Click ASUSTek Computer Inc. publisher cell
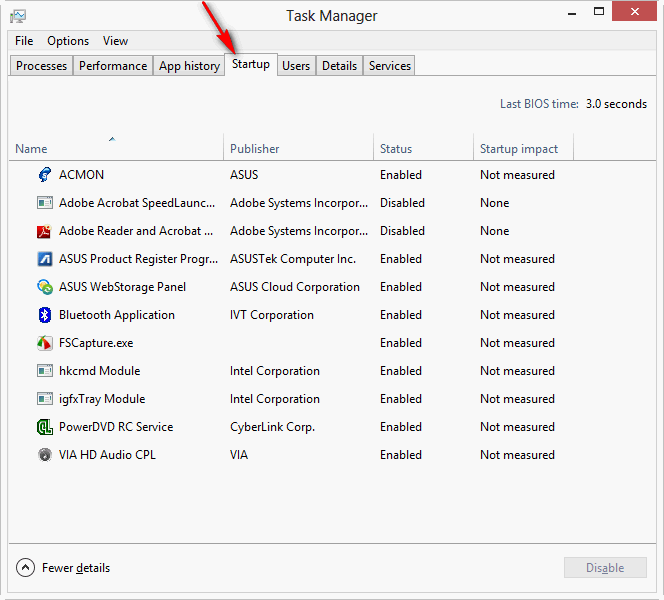The height and width of the screenshot is (600, 664). tap(293, 259)
